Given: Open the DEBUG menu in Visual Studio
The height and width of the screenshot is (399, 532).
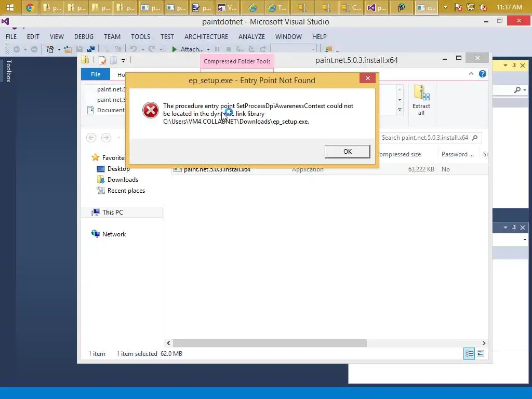Looking at the screenshot, I should click(x=84, y=37).
